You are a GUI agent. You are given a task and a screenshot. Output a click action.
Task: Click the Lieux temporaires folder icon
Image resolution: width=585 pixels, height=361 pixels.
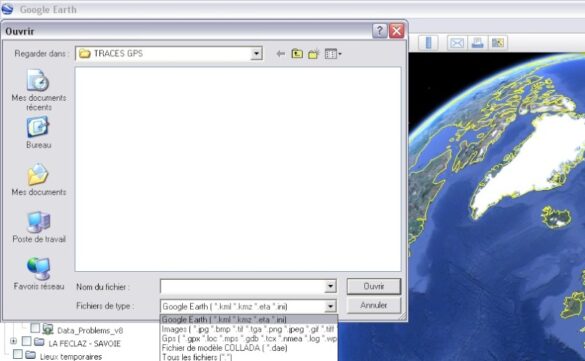[31, 355]
